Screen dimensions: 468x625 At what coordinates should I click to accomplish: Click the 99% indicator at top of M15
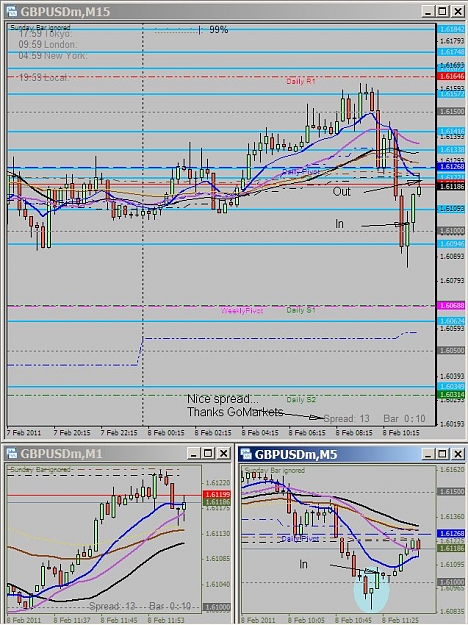coord(218,30)
